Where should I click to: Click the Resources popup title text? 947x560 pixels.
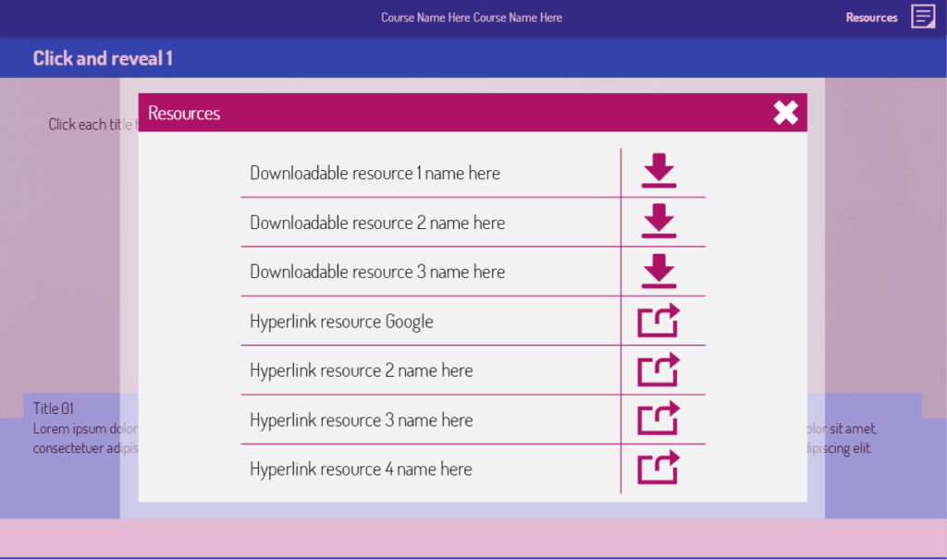(184, 113)
